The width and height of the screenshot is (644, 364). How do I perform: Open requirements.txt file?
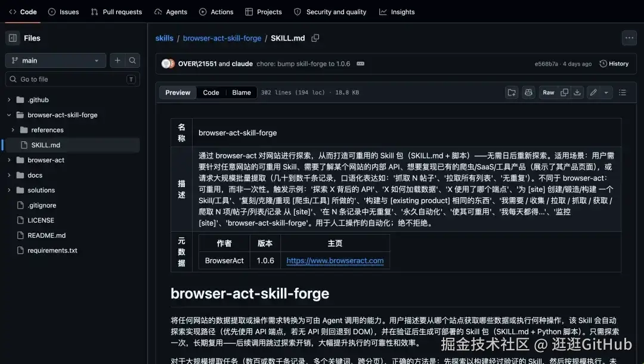coord(52,250)
